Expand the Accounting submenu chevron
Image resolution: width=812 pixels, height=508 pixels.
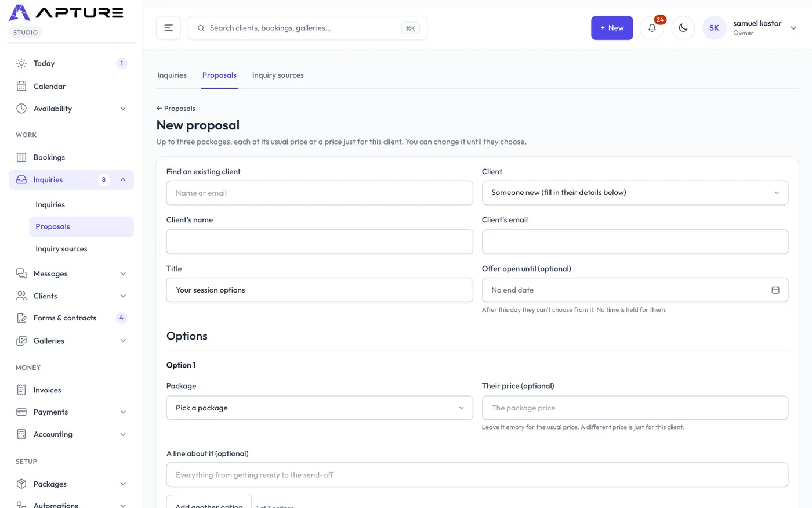(x=123, y=434)
